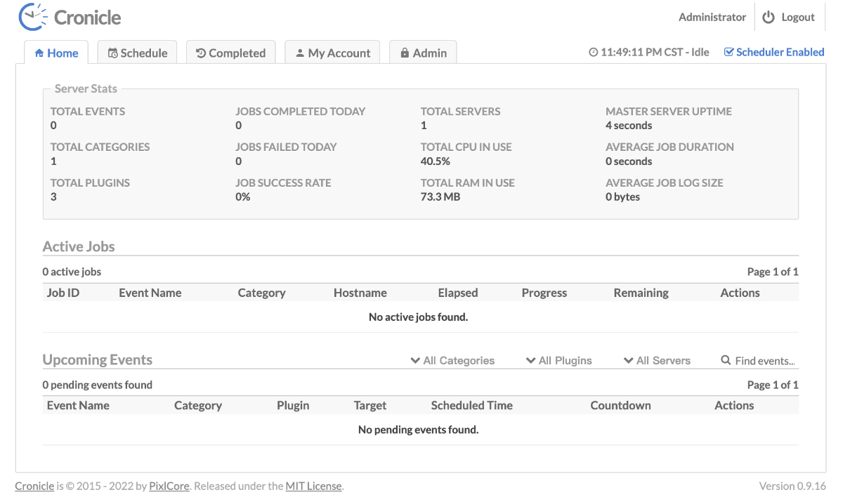The height and width of the screenshot is (504, 843).
Task: Click the padlock icon in Admin tab
Action: pos(405,53)
